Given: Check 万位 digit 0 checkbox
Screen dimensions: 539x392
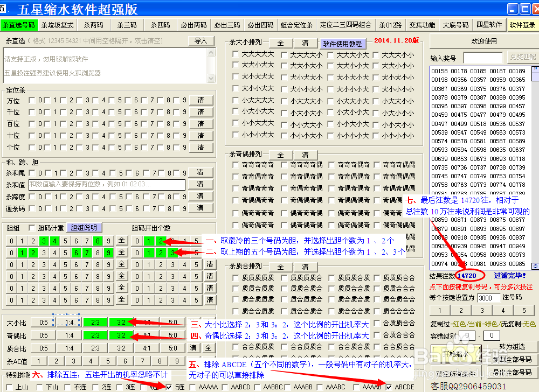Looking at the screenshot, I should [x=32, y=100].
